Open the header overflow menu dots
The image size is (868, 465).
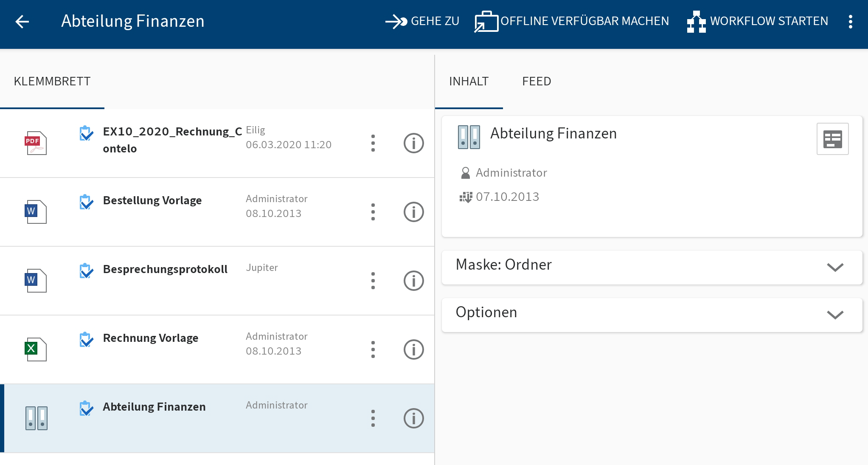pyautogui.click(x=850, y=21)
